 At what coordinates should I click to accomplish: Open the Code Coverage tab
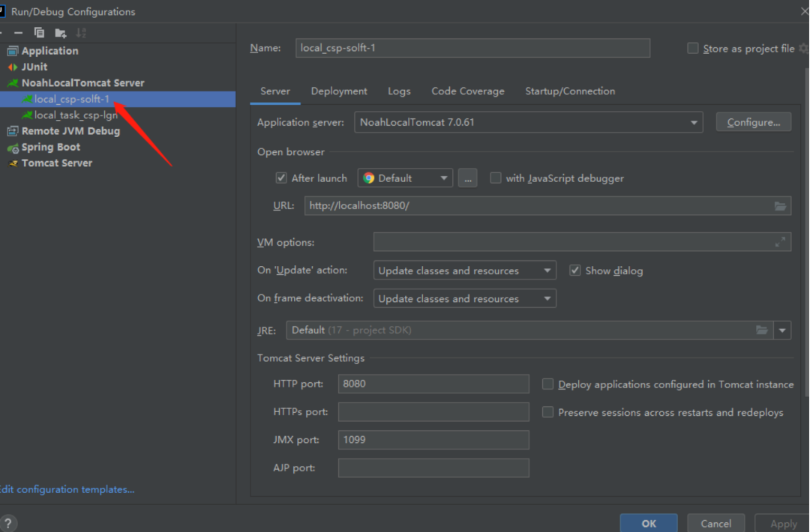[468, 91]
